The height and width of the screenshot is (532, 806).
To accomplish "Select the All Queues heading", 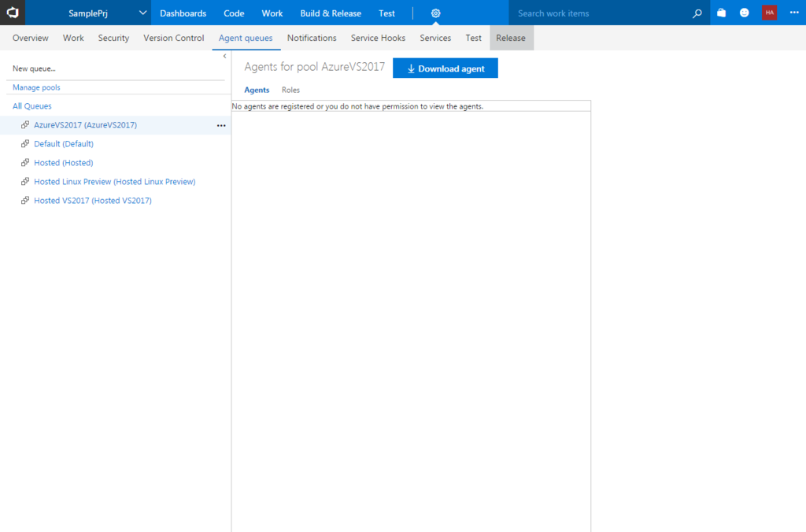I will pos(31,106).
